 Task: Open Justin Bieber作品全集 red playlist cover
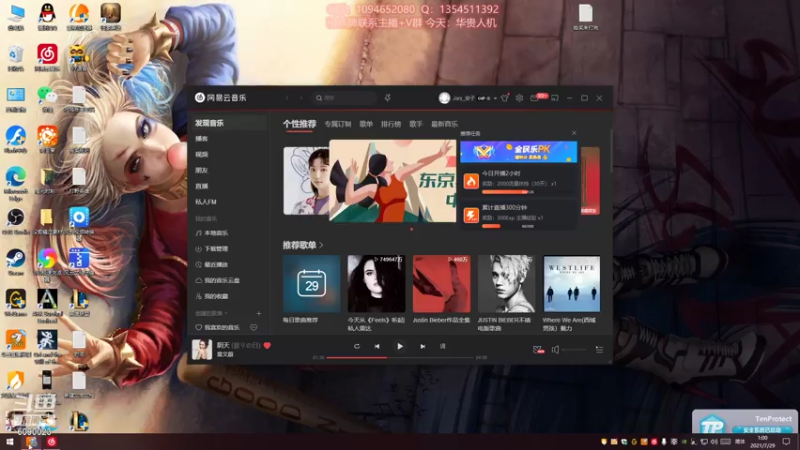[x=441, y=284]
